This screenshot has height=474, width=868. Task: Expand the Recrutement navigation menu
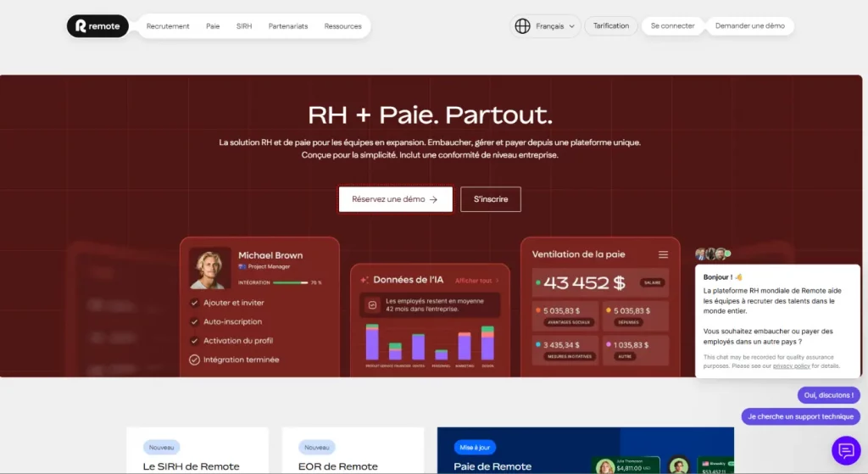click(168, 26)
